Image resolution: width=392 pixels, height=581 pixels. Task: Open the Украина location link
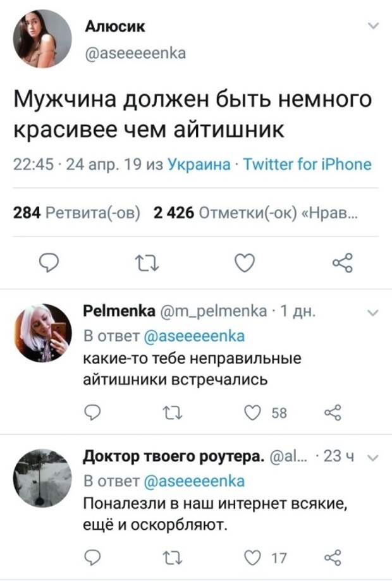point(197,166)
